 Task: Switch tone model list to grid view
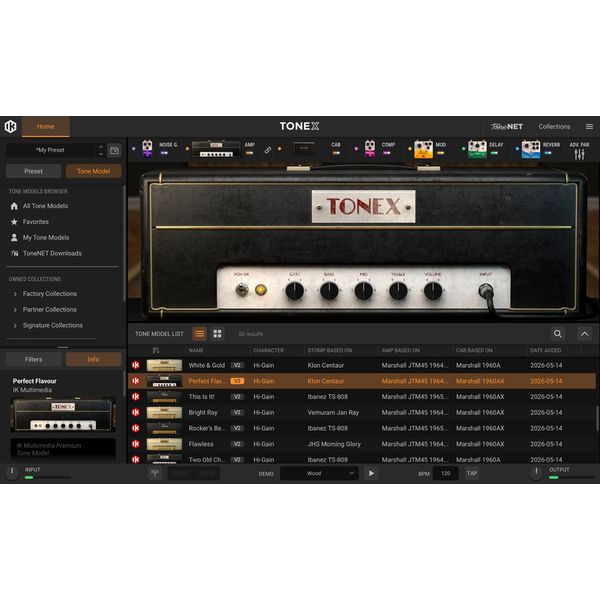pos(217,334)
